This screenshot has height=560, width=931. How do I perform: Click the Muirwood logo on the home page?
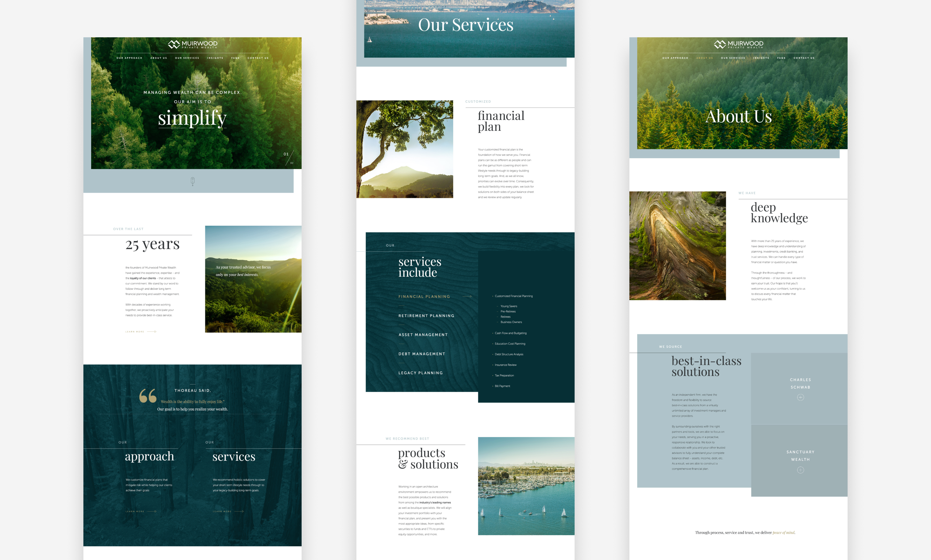pyautogui.click(x=192, y=44)
